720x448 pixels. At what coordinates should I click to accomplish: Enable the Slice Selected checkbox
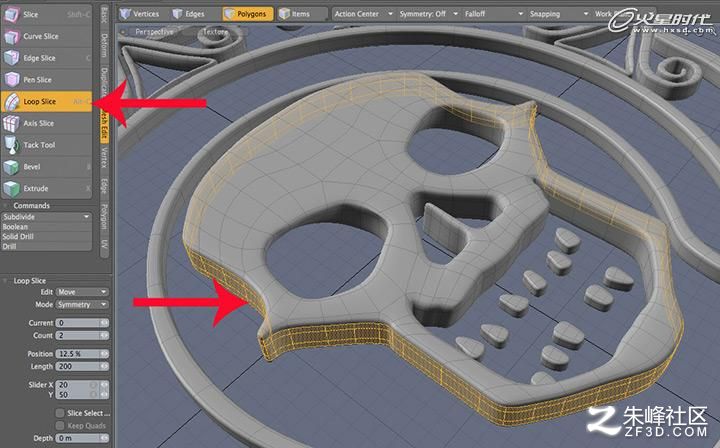(x=60, y=413)
